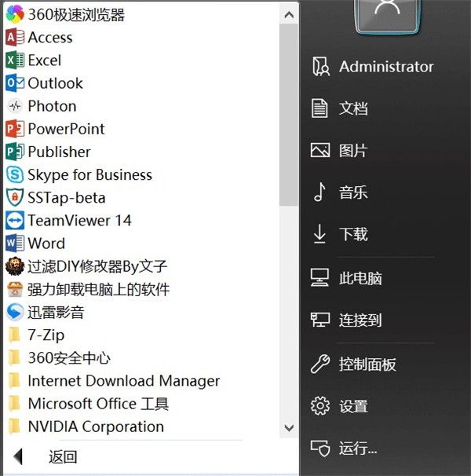Launch PowerPoint from its orange icon
This screenshot has width=471, height=476.
click(15, 129)
